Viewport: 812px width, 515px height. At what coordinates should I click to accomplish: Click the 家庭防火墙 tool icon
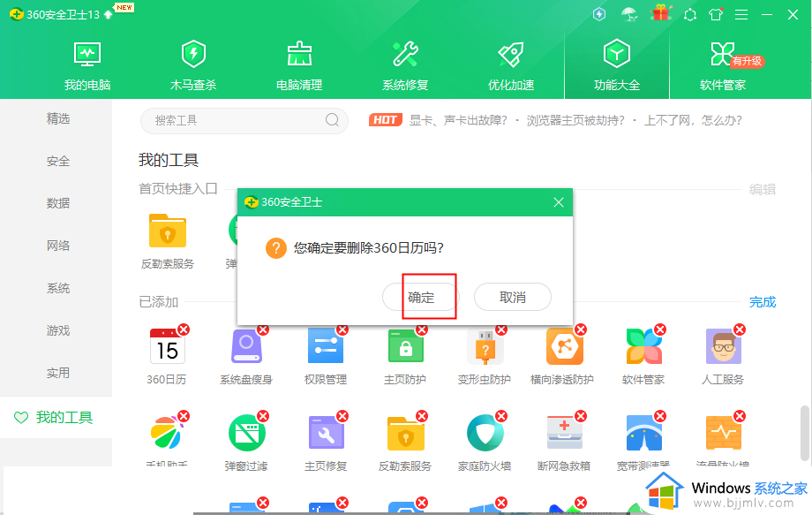click(x=485, y=433)
